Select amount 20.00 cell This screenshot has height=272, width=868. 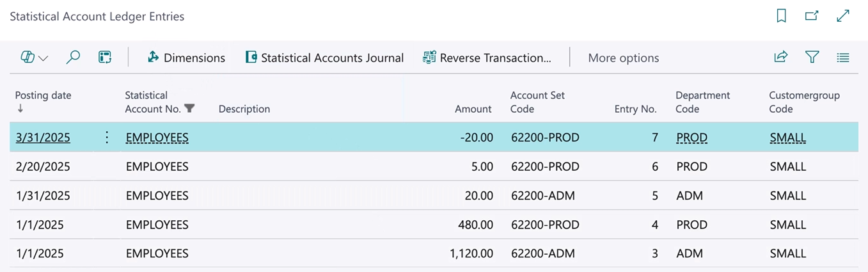[478, 195]
